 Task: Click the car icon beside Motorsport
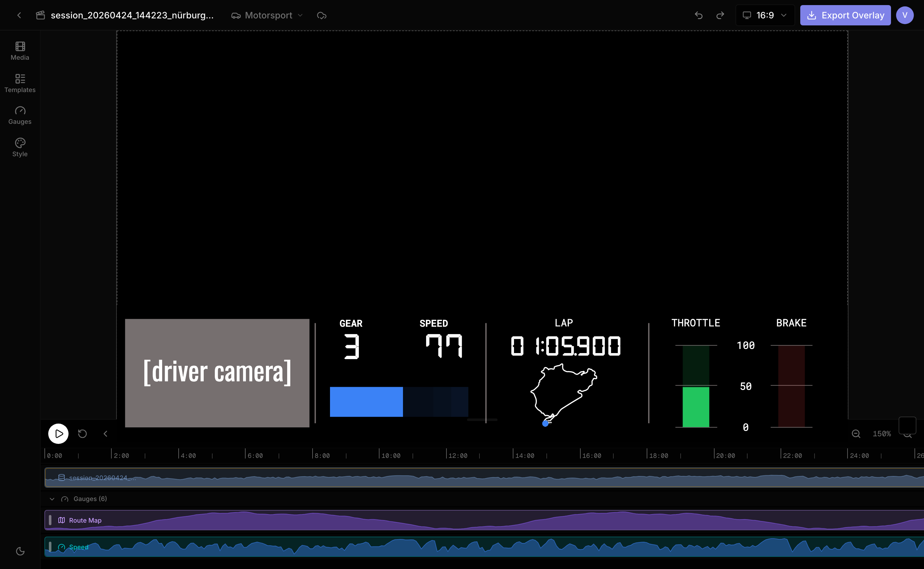(x=236, y=16)
